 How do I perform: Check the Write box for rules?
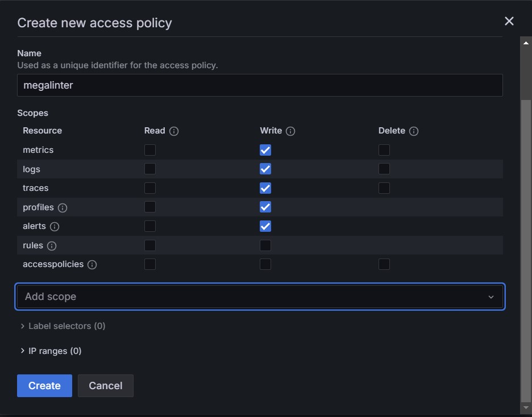(x=265, y=245)
